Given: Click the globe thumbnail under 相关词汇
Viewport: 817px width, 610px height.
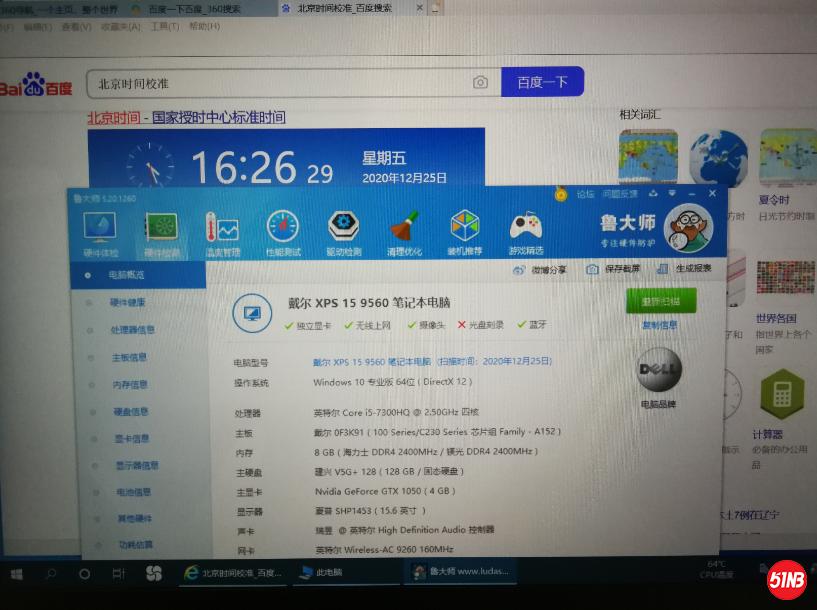Looking at the screenshot, I should tap(718, 157).
